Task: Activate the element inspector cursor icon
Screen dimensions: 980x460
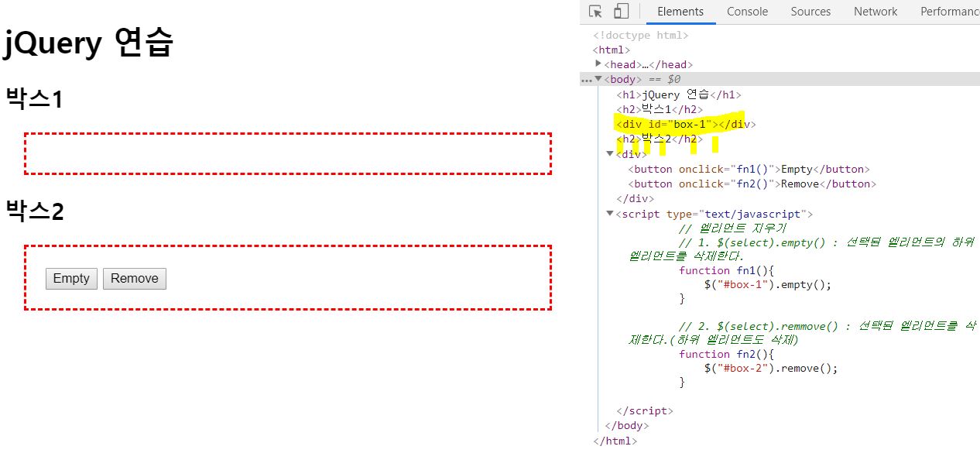Action: pyautogui.click(x=595, y=12)
